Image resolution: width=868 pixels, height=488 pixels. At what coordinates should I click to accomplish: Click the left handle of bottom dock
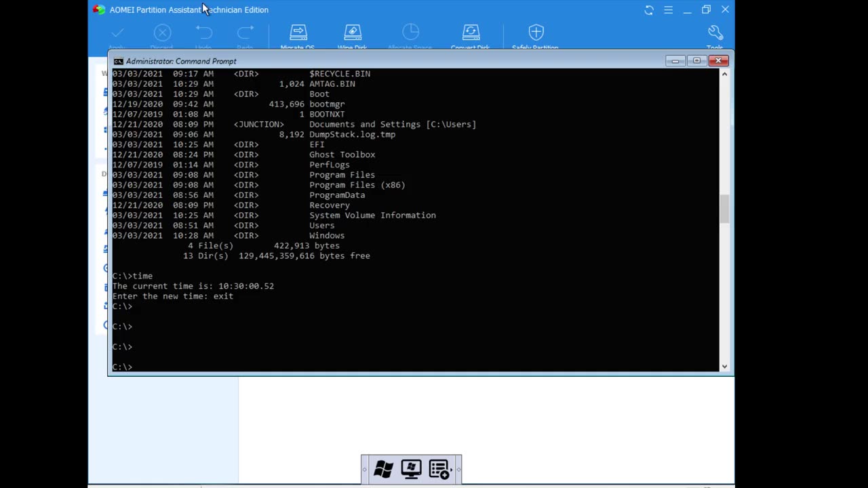click(365, 469)
